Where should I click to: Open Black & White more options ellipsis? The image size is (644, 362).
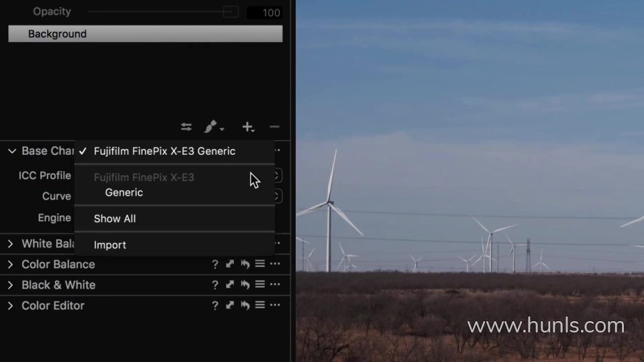coord(275,284)
